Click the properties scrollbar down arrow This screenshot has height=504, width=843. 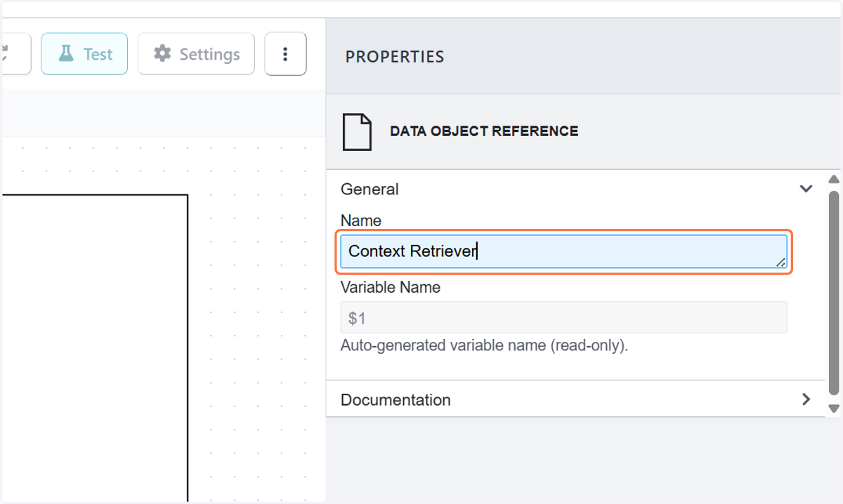point(834,408)
